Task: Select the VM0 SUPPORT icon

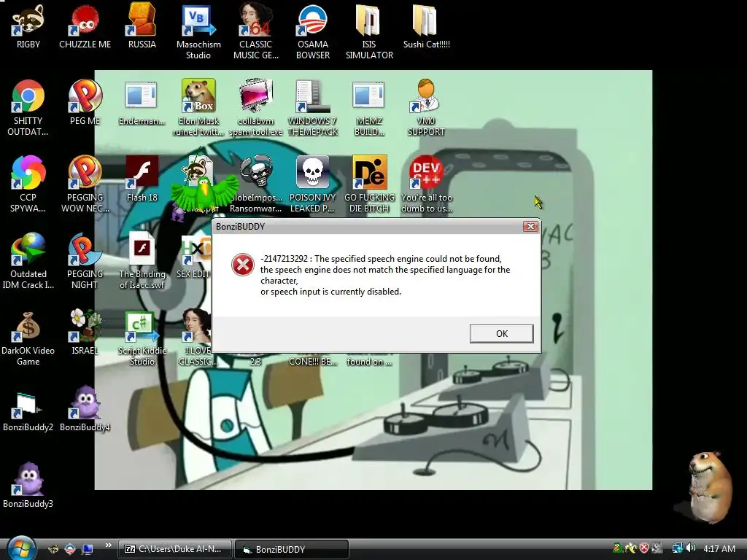Action: (426, 108)
